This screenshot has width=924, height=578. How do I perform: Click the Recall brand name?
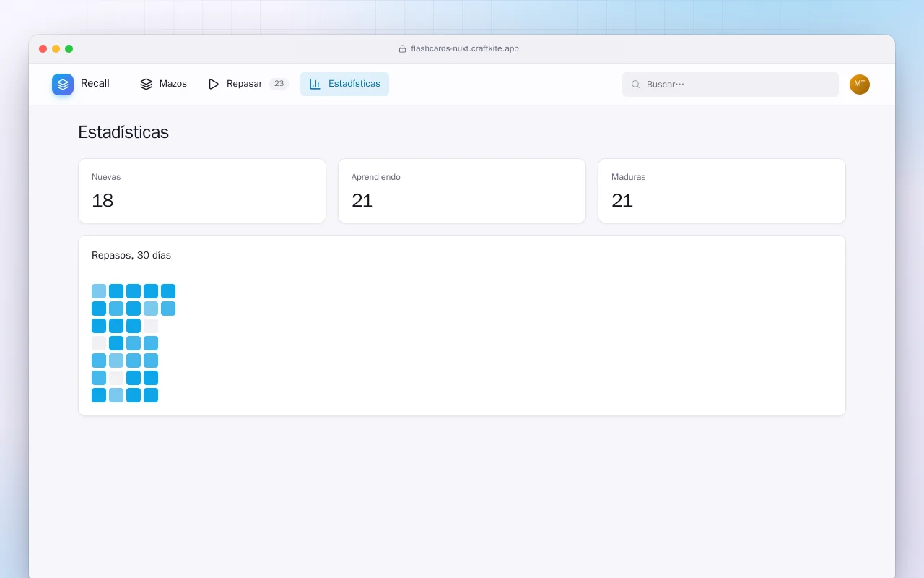[95, 84]
